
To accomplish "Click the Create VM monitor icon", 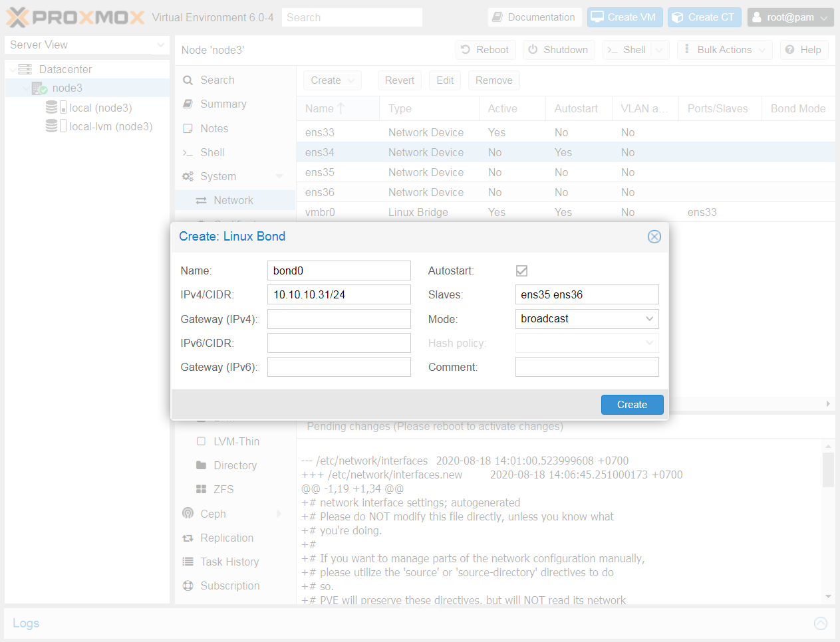I will pos(597,17).
